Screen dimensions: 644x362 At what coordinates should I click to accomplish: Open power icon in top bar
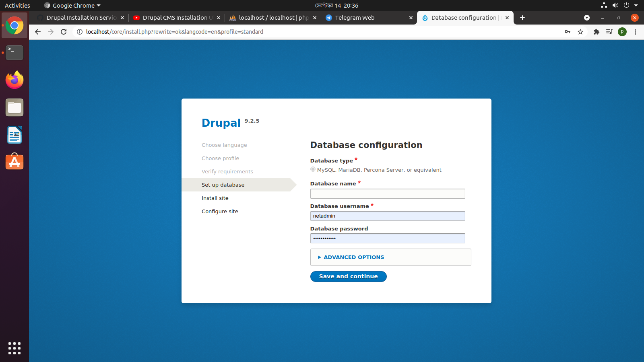click(626, 5)
